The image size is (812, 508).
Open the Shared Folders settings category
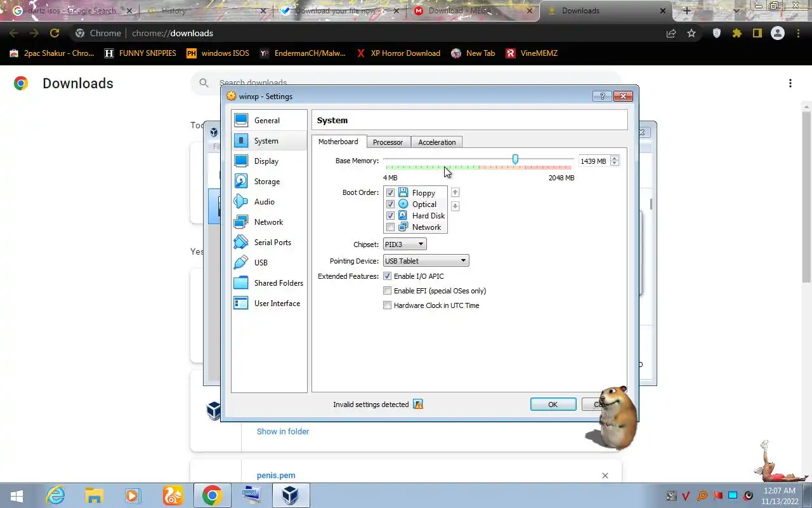(269, 283)
